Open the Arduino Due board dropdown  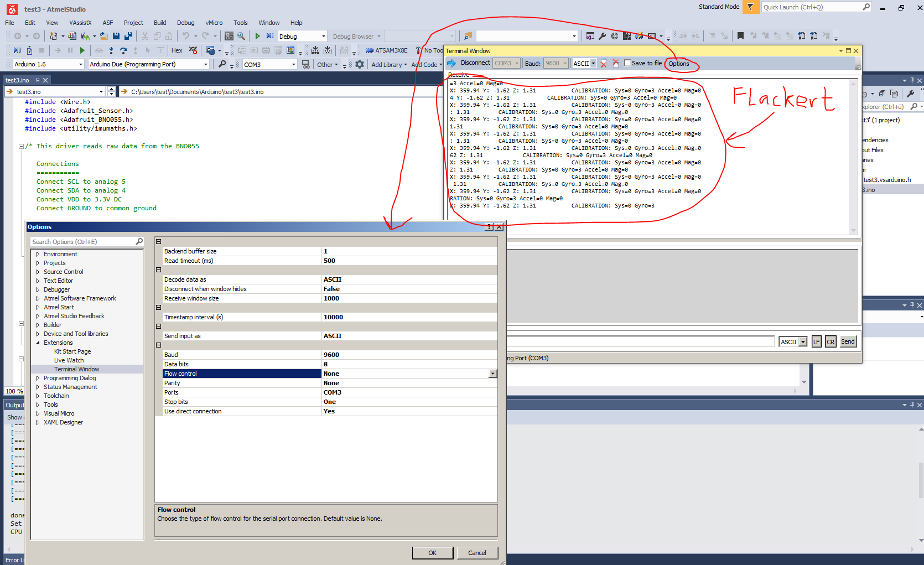coord(206,64)
